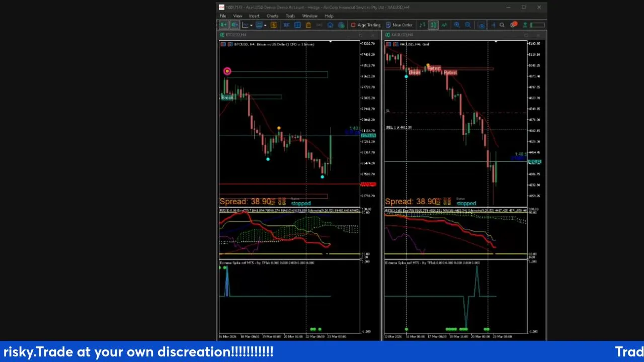Select the XAUUSD,H4 chart window title
This screenshot has height=362, width=644.
[x=402, y=35]
